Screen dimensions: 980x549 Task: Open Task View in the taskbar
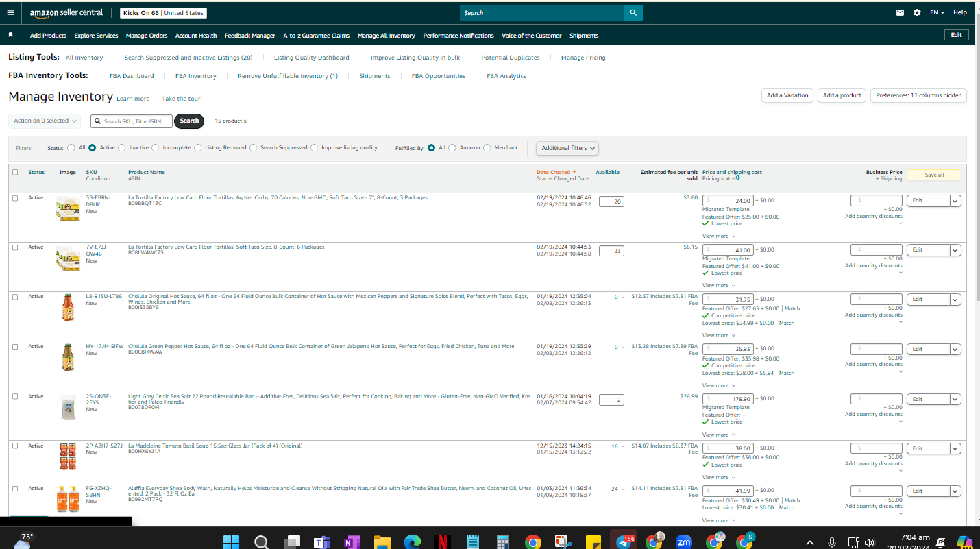coord(291,541)
